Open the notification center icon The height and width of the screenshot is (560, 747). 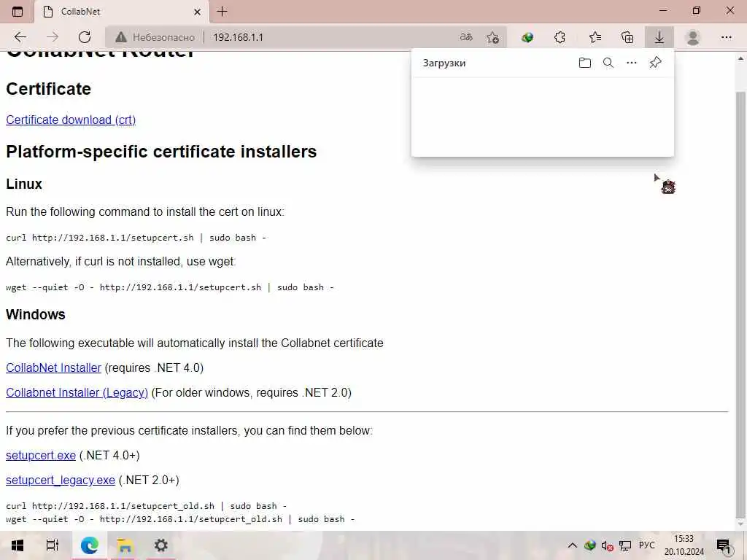724,545
